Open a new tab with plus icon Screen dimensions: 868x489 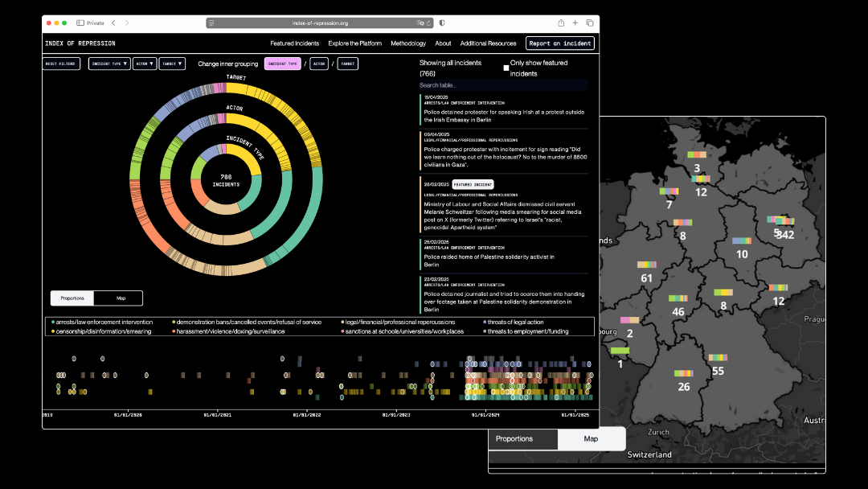575,23
